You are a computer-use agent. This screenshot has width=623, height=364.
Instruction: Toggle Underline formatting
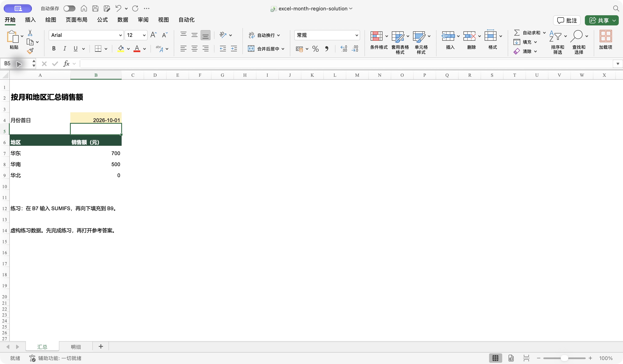coord(76,49)
